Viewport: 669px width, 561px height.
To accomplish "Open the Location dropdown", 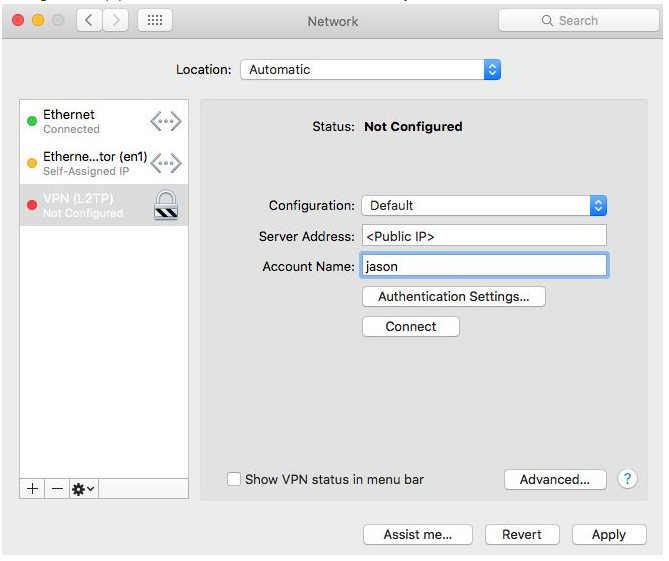I will pos(370,70).
